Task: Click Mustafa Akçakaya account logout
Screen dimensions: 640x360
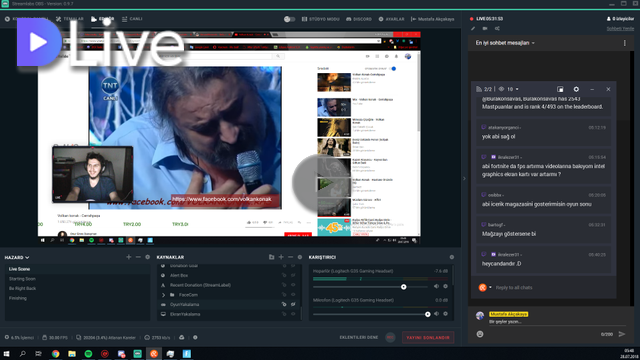Action: click(x=432, y=19)
